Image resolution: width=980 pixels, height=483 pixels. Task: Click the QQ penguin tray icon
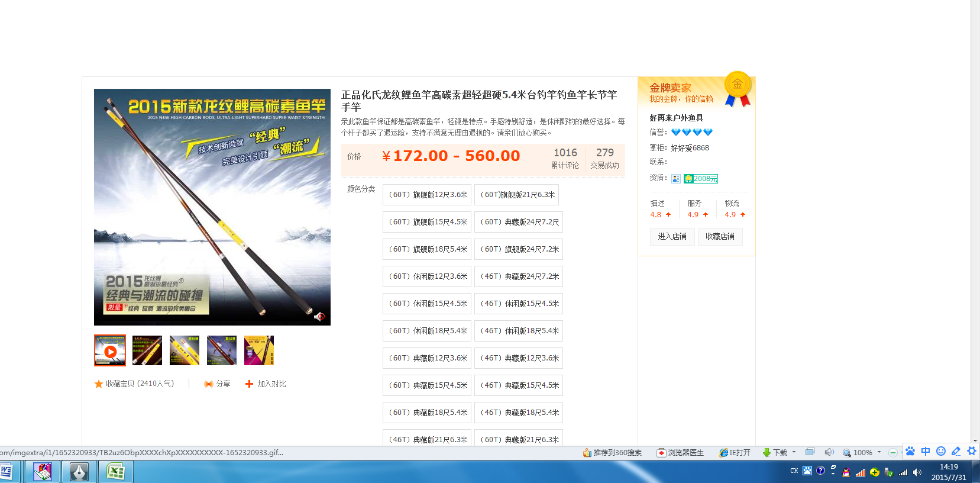pyautogui.click(x=846, y=472)
